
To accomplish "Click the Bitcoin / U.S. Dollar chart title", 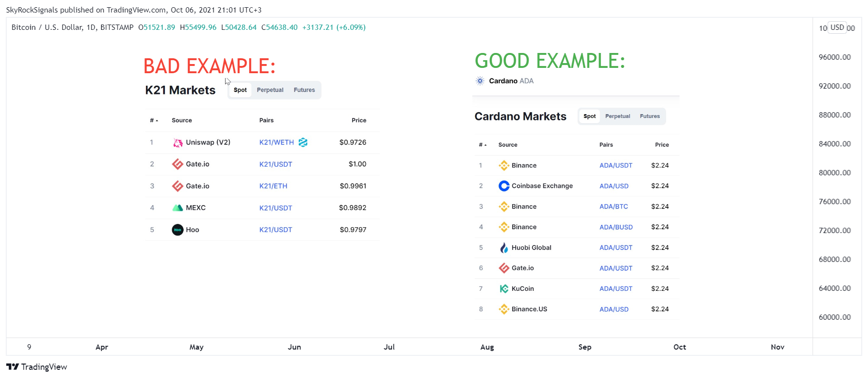I will pyautogui.click(x=47, y=27).
